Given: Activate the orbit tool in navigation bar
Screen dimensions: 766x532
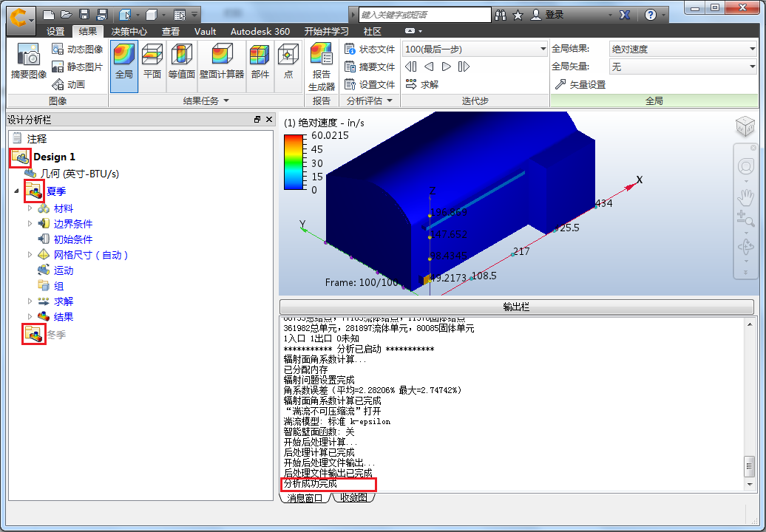Looking at the screenshot, I should pos(745,247).
